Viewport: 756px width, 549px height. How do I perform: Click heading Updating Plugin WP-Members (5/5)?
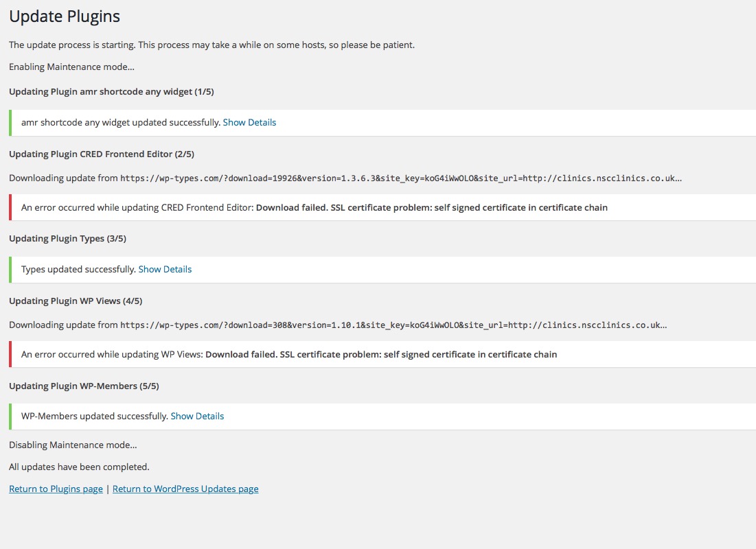[x=84, y=386]
